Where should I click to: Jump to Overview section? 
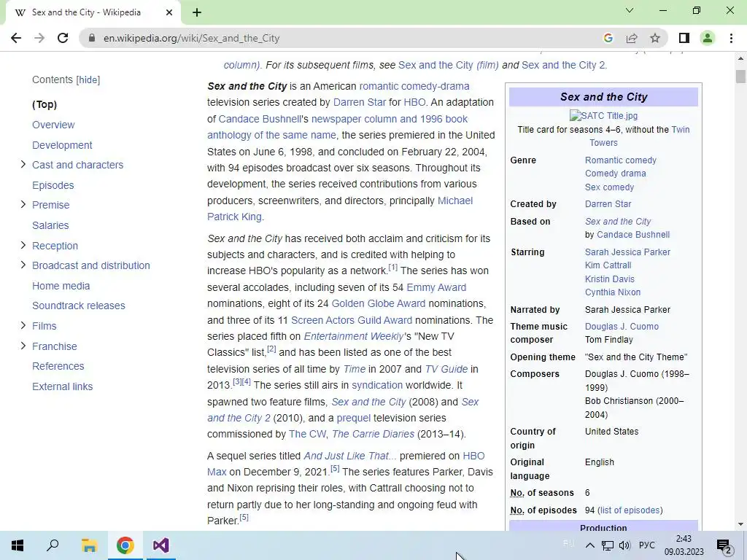click(53, 125)
